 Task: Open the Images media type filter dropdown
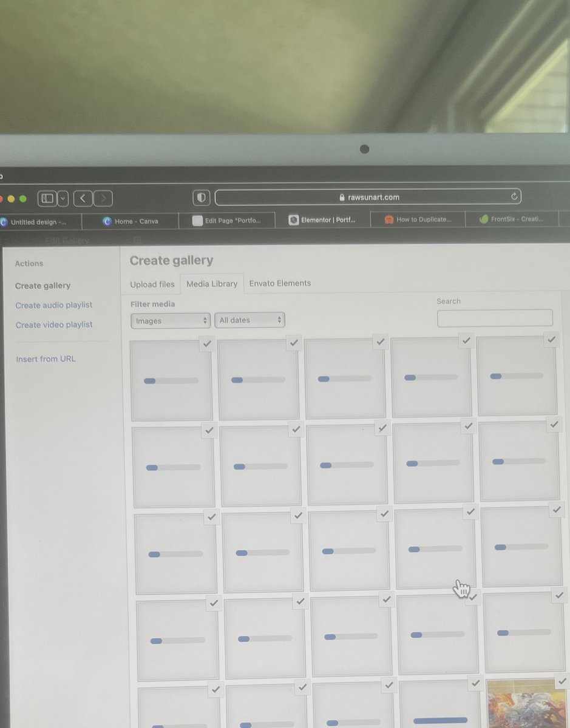tap(171, 321)
